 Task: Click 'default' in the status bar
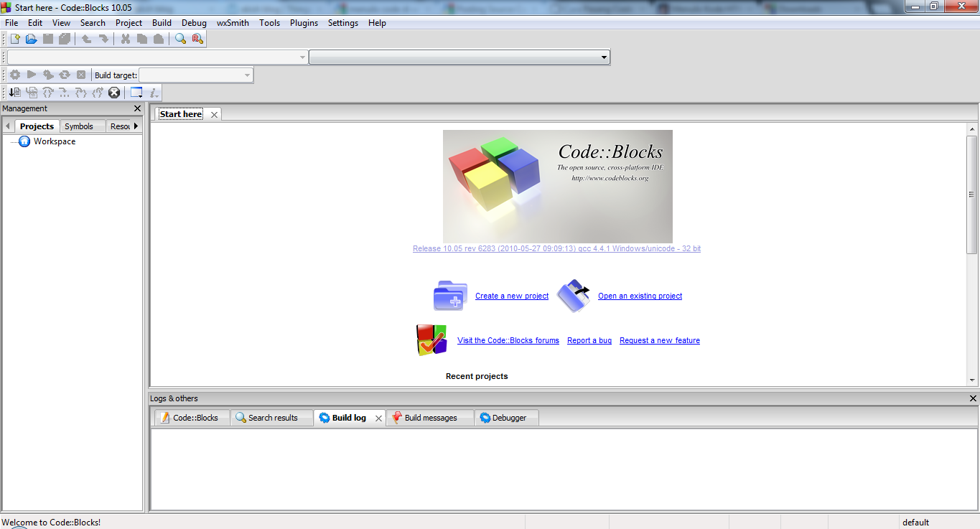916,523
